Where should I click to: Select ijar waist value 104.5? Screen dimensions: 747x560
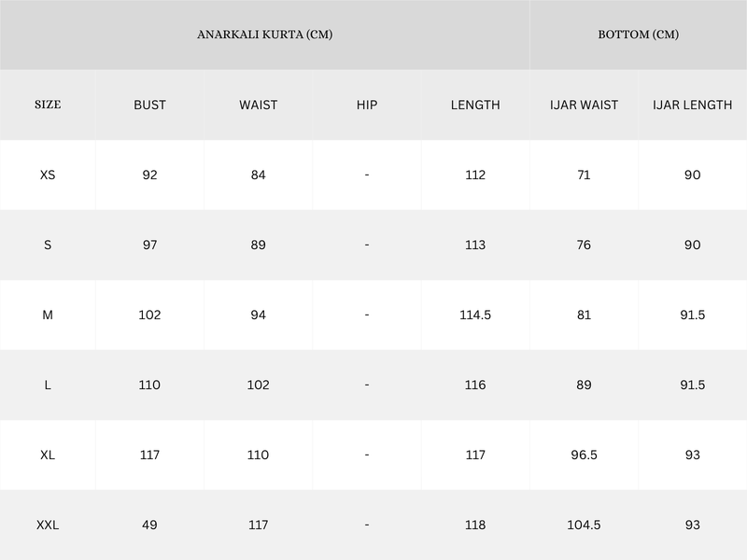(x=585, y=525)
